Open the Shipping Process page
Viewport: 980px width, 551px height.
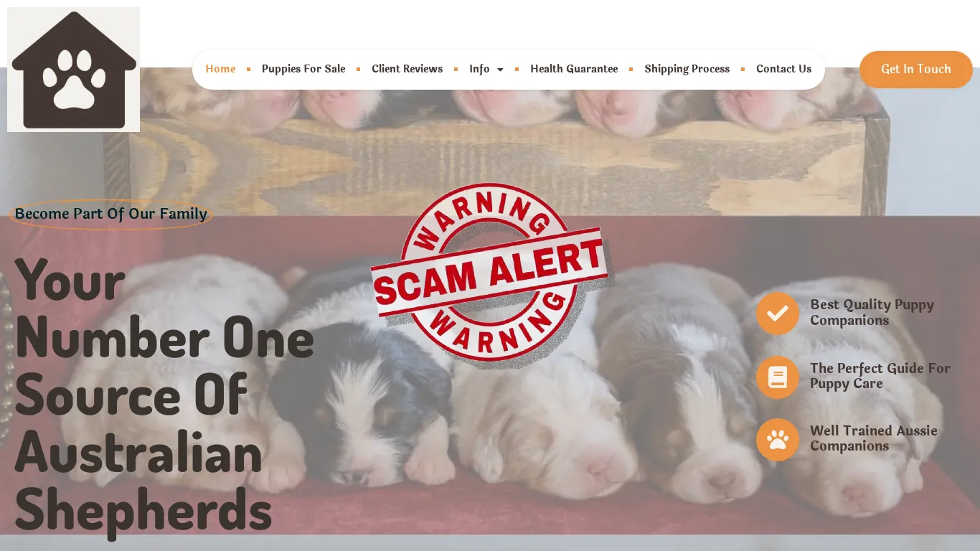687,69
